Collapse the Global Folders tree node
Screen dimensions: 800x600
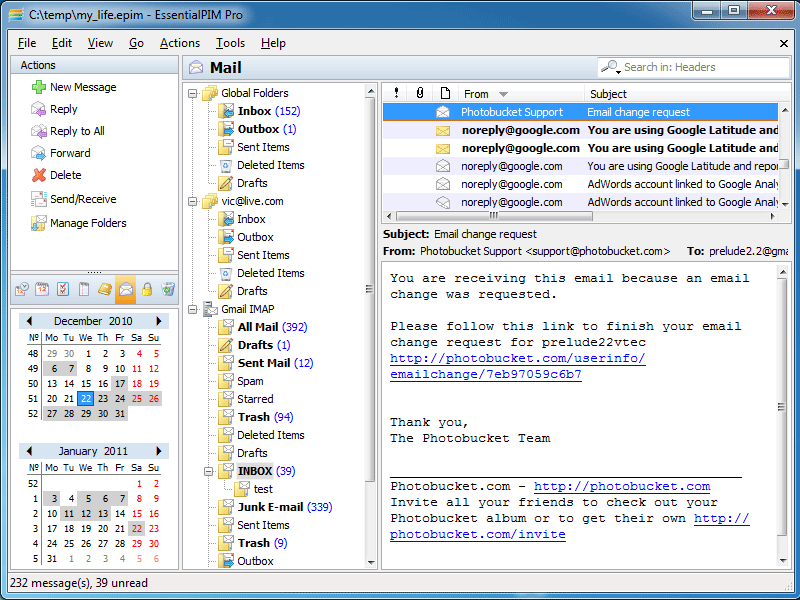click(193, 93)
